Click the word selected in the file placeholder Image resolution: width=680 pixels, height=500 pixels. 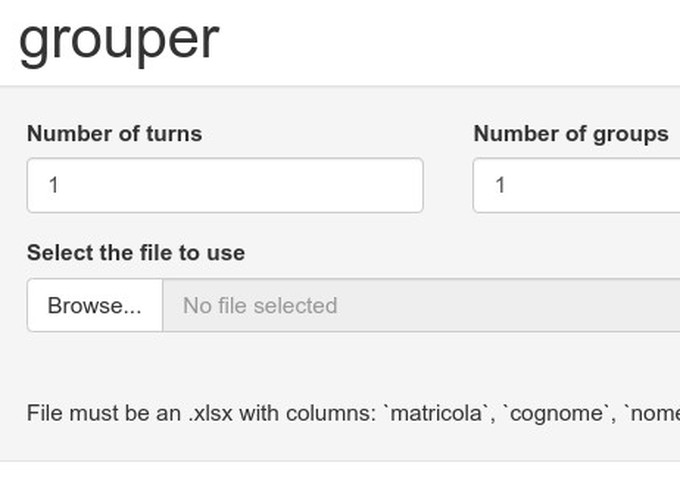point(295,306)
